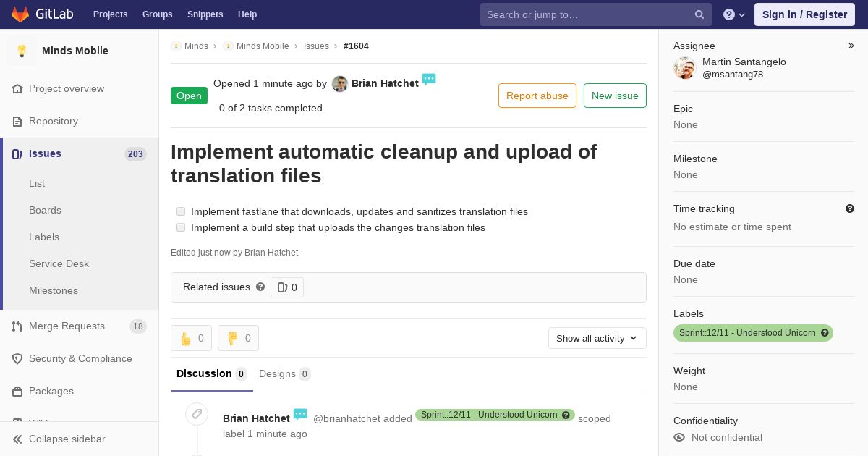The image size is (868, 456).
Task: Click the search magnifier icon
Action: 699,14
